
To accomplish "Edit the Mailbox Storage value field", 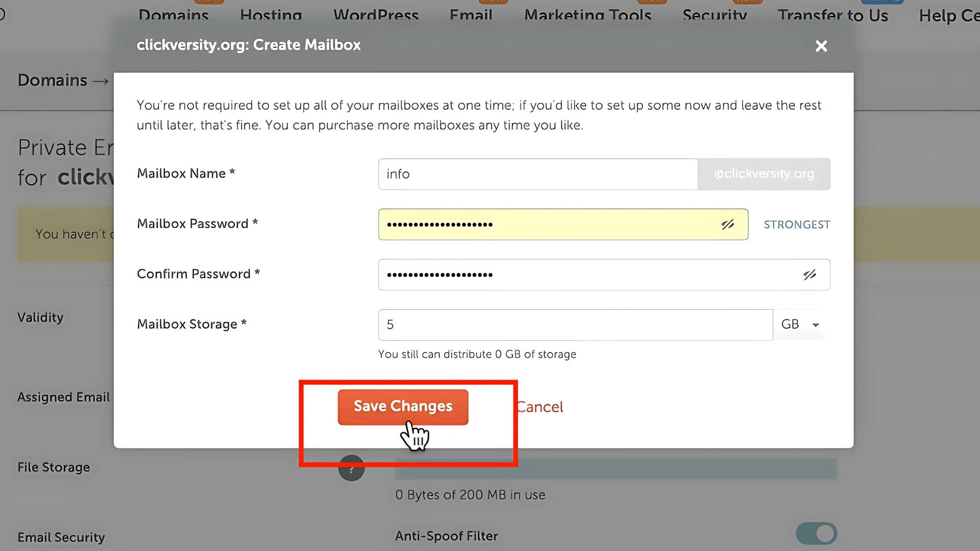I will [x=575, y=324].
